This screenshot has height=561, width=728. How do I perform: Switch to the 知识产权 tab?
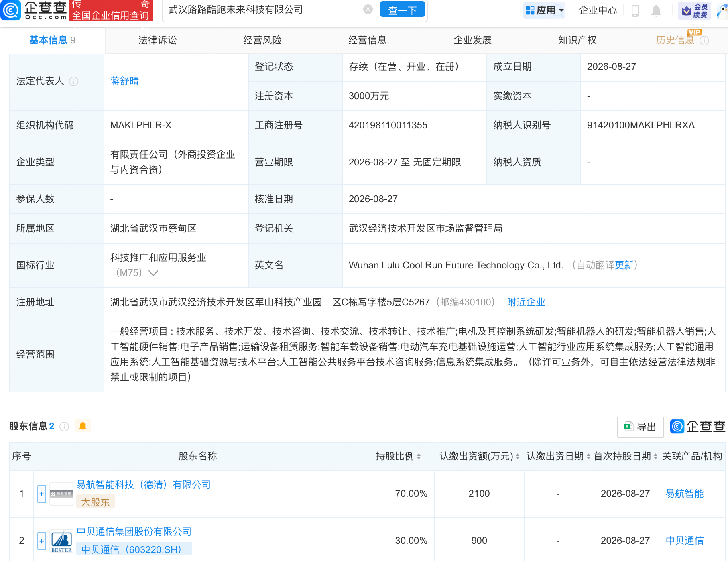click(x=577, y=40)
